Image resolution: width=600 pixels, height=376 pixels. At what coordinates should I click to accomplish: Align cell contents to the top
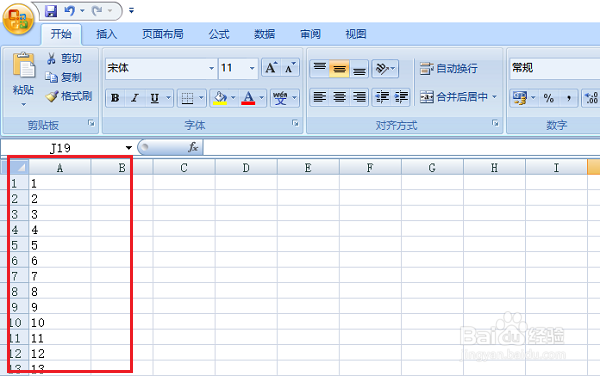pyautogui.click(x=320, y=68)
